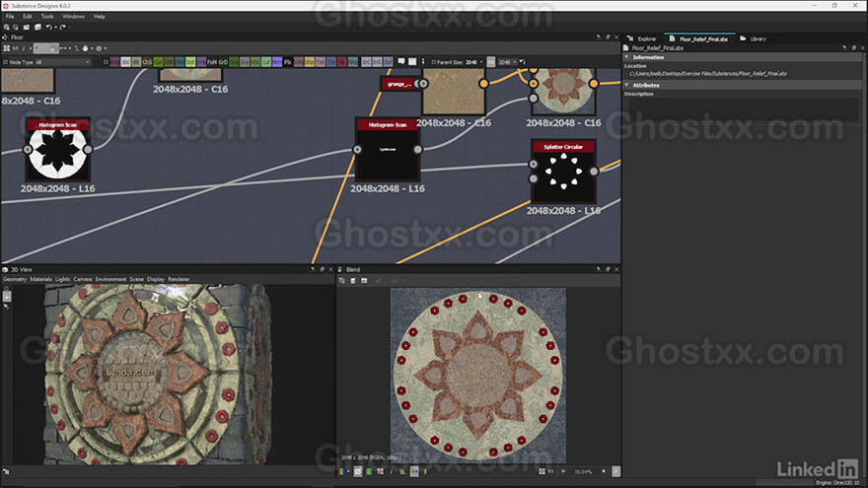Reset parent size arrow icon
The height and width of the screenshot is (488, 868).
523,62
